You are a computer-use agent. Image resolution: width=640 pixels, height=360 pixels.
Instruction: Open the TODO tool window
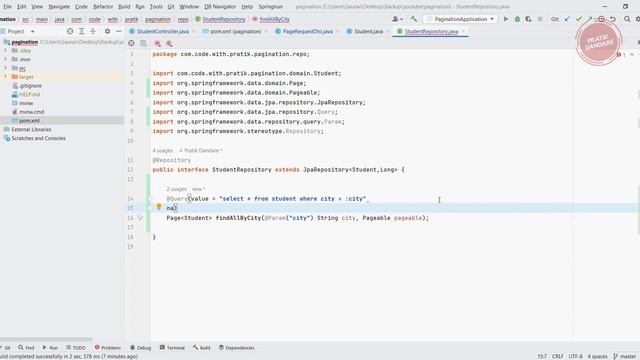76,347
